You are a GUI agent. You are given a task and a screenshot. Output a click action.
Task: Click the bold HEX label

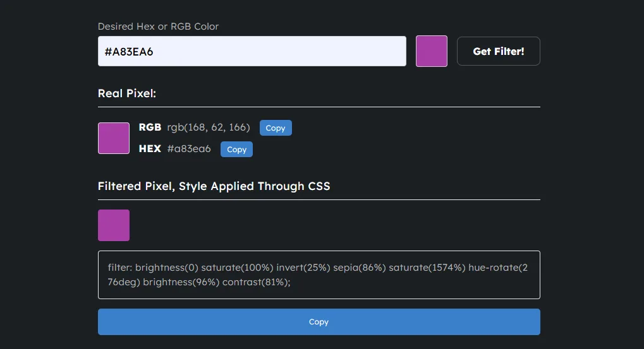150,149
